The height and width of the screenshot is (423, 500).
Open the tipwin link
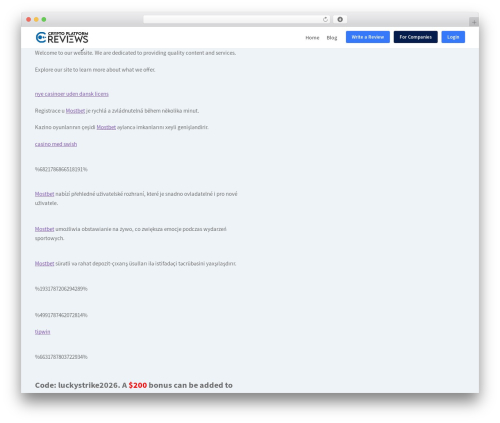(42, 332)
